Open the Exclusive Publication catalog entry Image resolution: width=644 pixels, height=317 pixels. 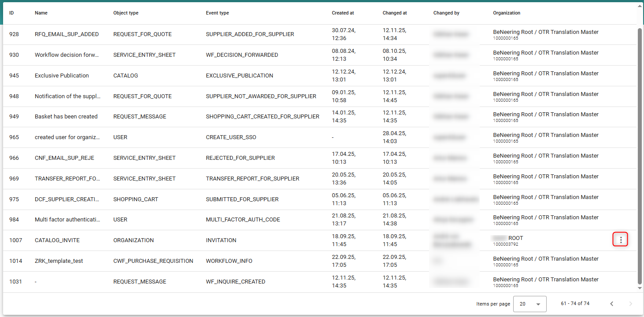(x=62, y=76)
